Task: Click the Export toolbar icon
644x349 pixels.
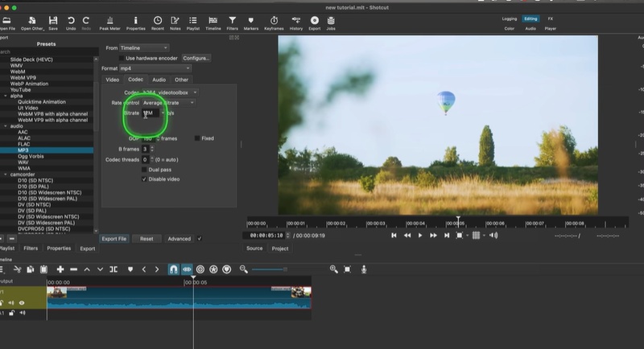Action: 314,23
